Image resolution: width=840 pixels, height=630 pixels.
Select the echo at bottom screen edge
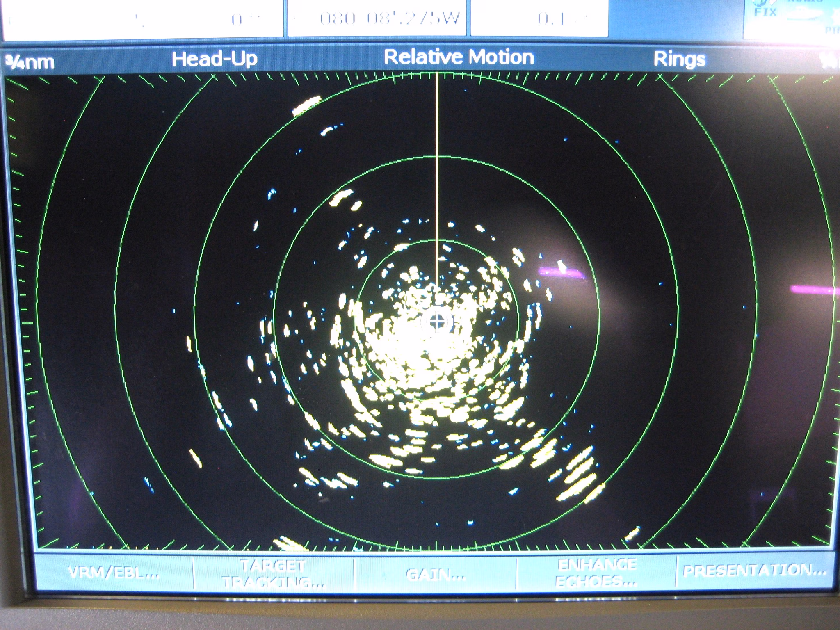290,543
